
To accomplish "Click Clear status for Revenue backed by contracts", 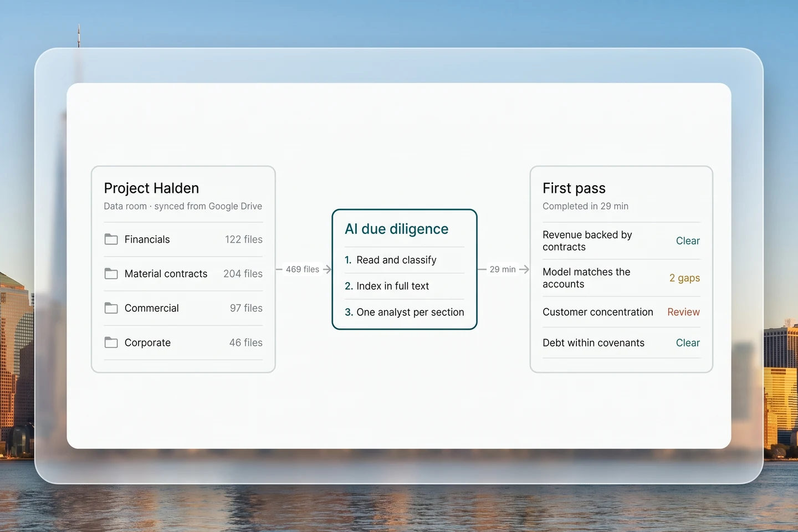I will click(x=688, y=241).
